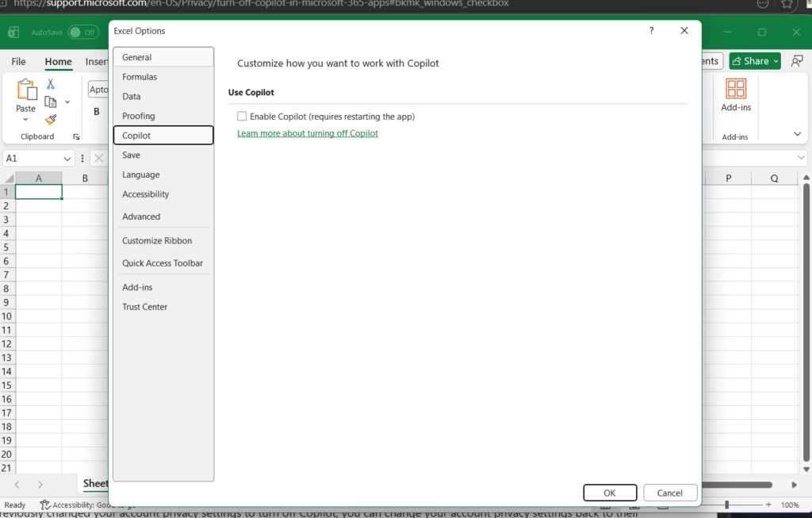Click the Accessibility status bar icon
The height and width of the screenshot is (518, 812).
(45, 505)
